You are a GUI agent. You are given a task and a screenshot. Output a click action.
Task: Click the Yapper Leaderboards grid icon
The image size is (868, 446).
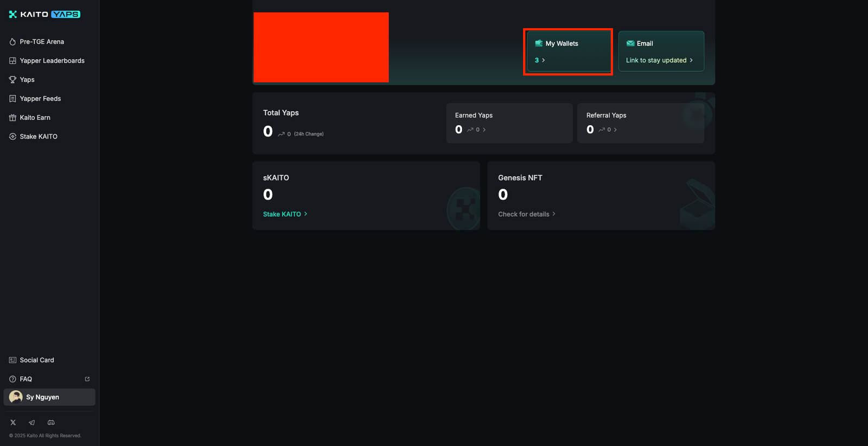[x=12, y=61]
